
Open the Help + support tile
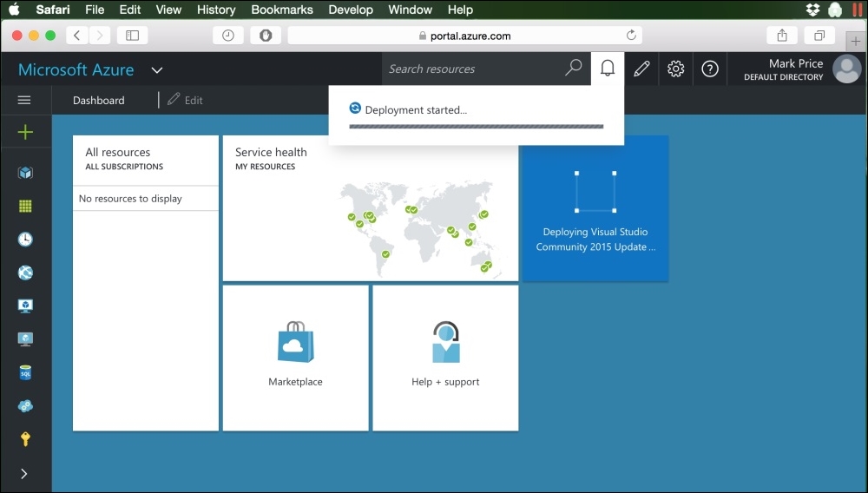445,358
